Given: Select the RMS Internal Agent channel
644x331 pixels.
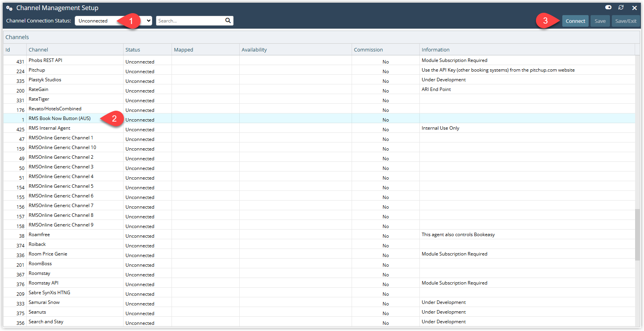Looking at the screenshot, I should tap(50, 128).
